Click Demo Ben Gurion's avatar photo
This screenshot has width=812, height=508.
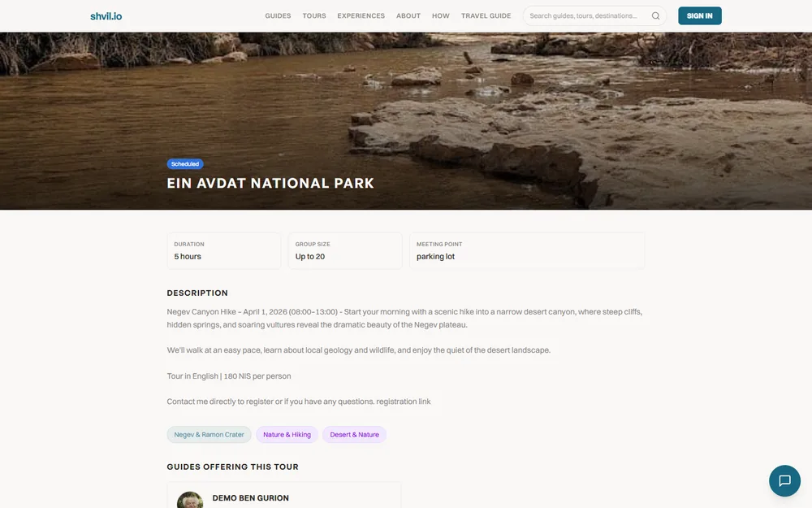[x=190, y=500]
